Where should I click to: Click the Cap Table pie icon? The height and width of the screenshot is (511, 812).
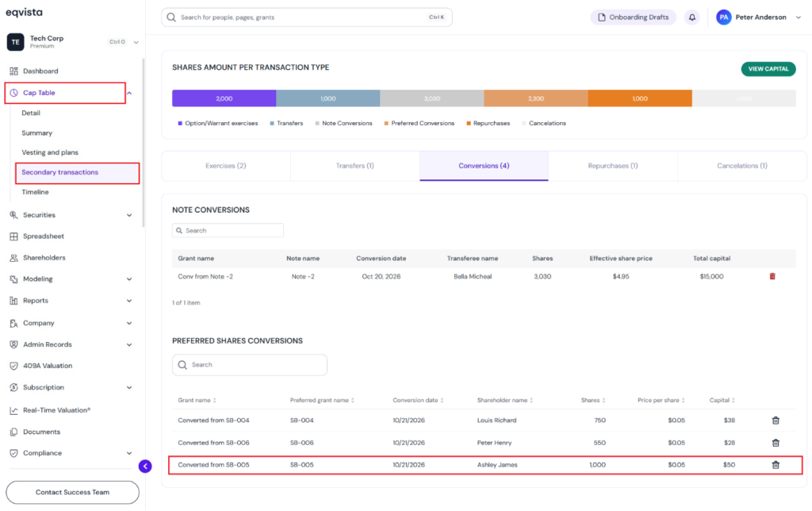(13, 93)
